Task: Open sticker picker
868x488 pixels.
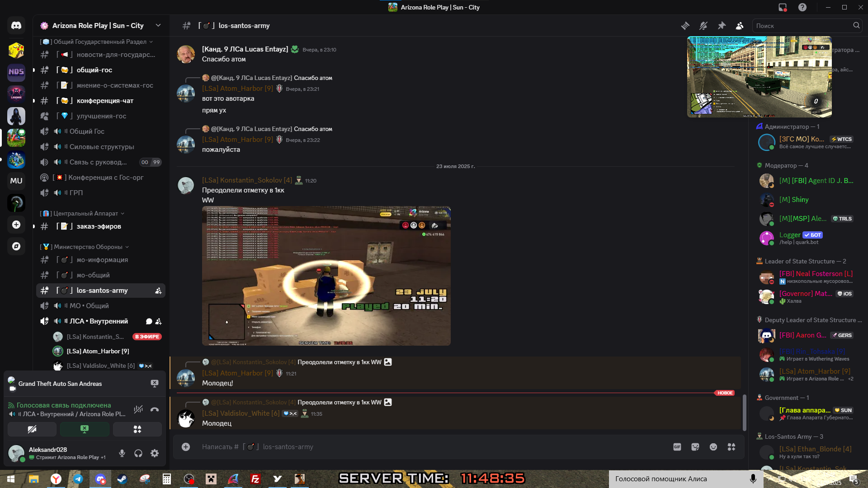Action: [695, 447]
